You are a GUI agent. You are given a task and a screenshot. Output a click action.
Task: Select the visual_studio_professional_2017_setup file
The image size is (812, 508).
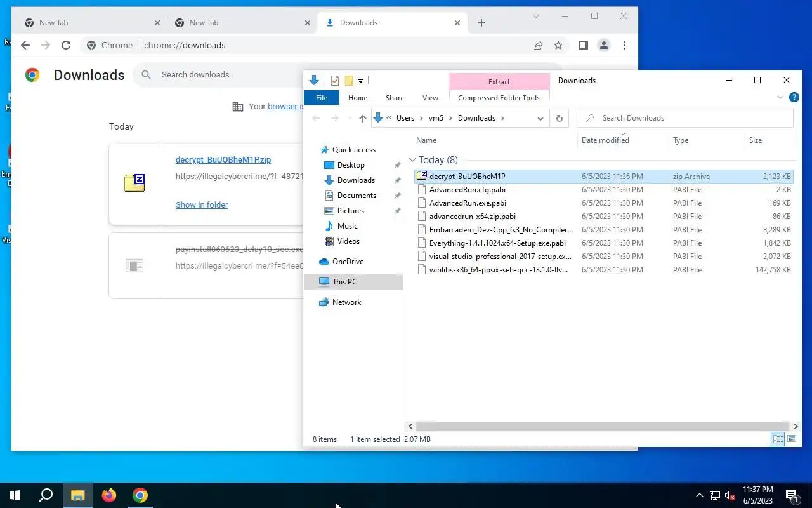pyautogui.click(x=603, y=257)
